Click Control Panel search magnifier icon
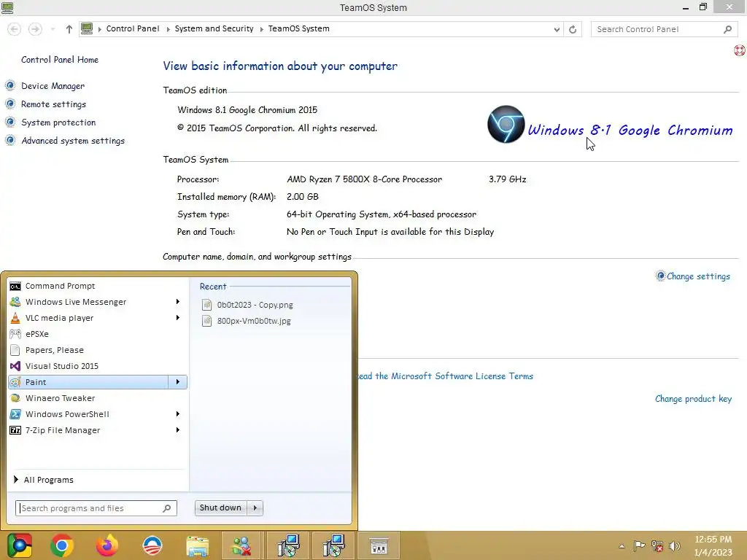 click(727, 29)
